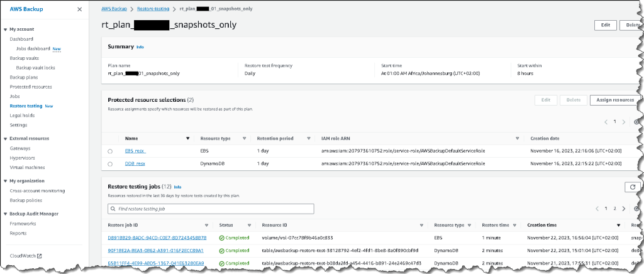Open Protected resources in sidebar
644x274 pixels.
coord(31,87)
